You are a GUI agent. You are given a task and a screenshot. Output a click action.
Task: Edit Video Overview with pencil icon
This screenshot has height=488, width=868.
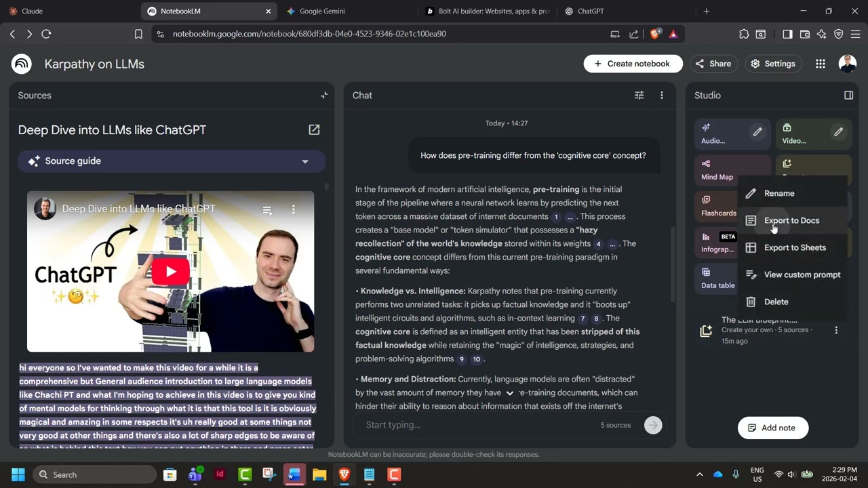coord(838,132)
